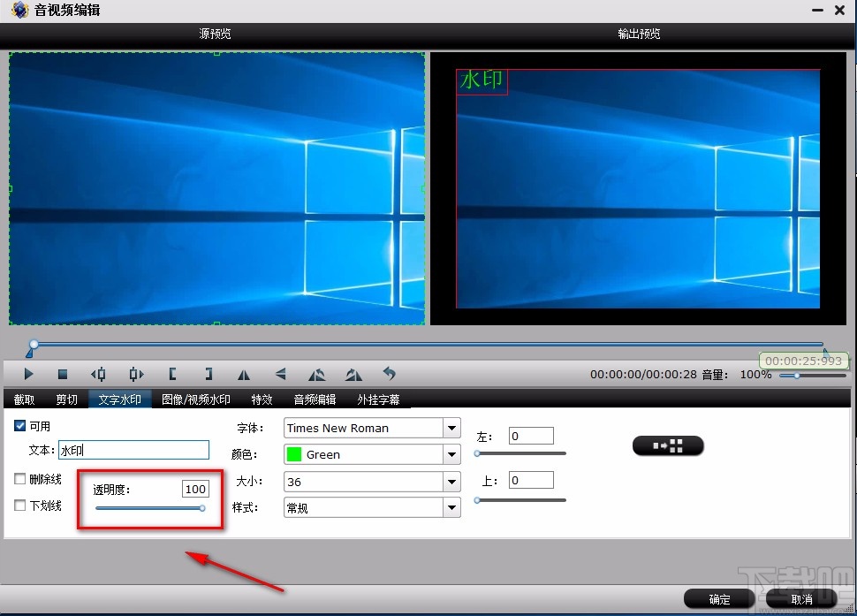857x616 pixels.
Task: Enable the 删除线 strikethrough option
Action: pos(19,479)
